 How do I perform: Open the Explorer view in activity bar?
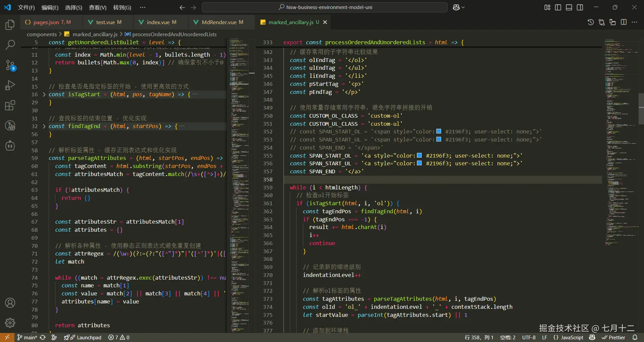10,25
